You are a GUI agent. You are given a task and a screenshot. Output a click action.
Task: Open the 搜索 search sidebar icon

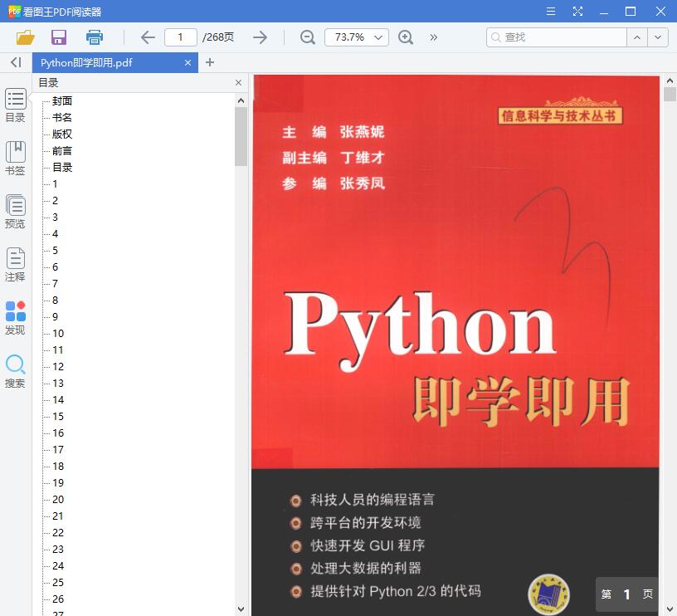pyautogui.click(x=15, y=371)
